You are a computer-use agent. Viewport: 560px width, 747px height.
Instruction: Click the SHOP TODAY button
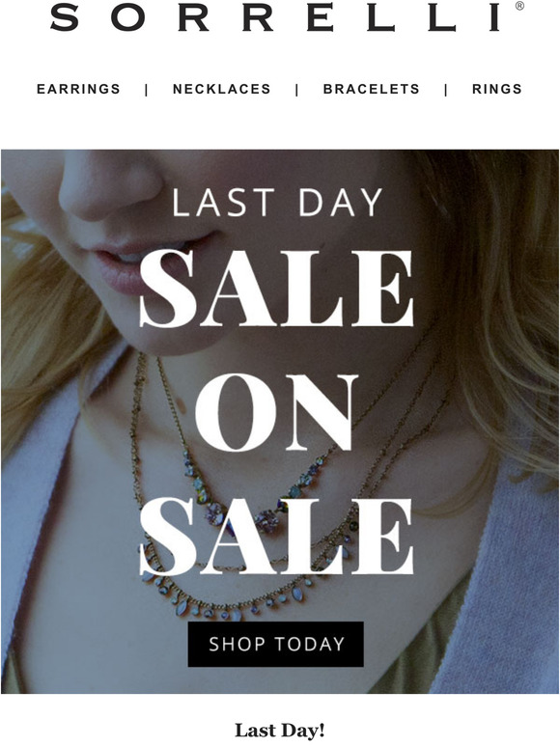[275, 644]
